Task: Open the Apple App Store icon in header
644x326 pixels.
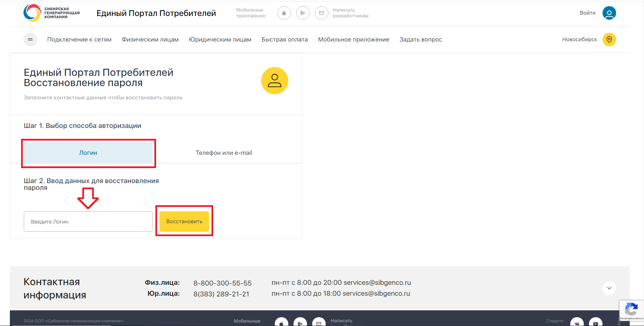Action: (284, 13)
